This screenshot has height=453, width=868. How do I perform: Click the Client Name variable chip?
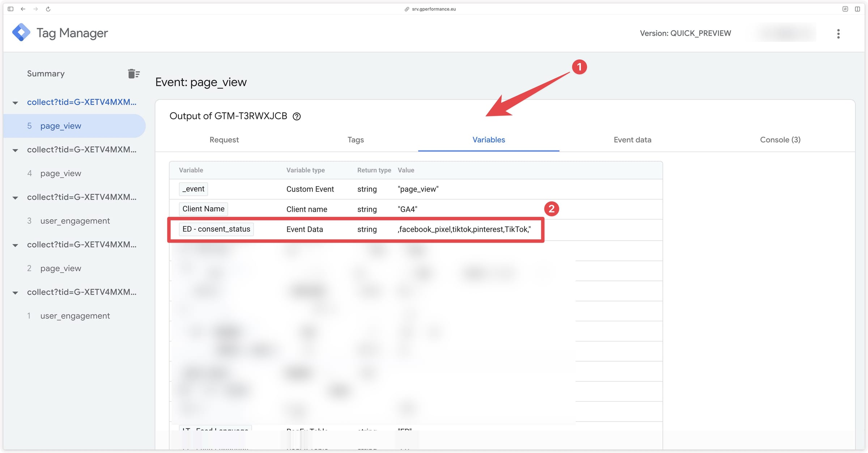203,209
